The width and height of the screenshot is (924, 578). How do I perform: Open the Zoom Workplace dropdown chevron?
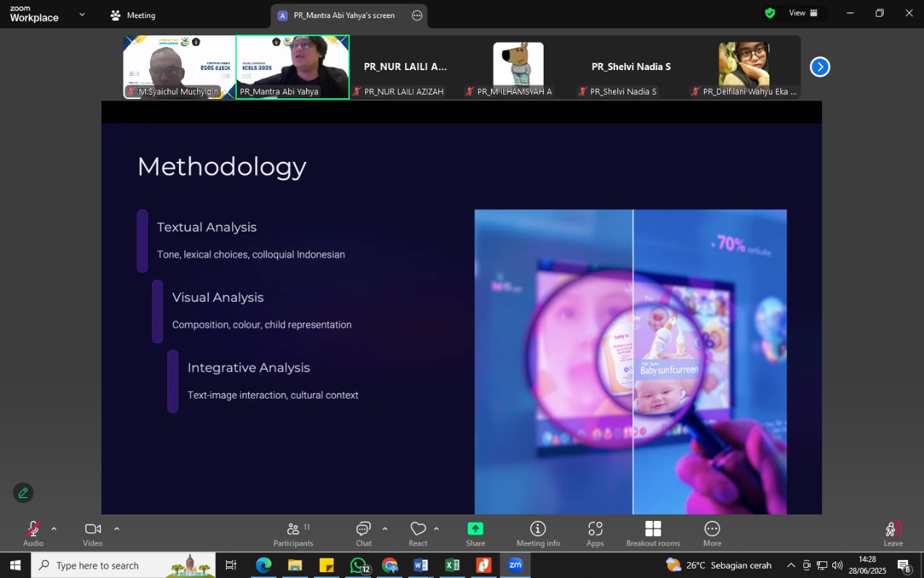point(82,14)
